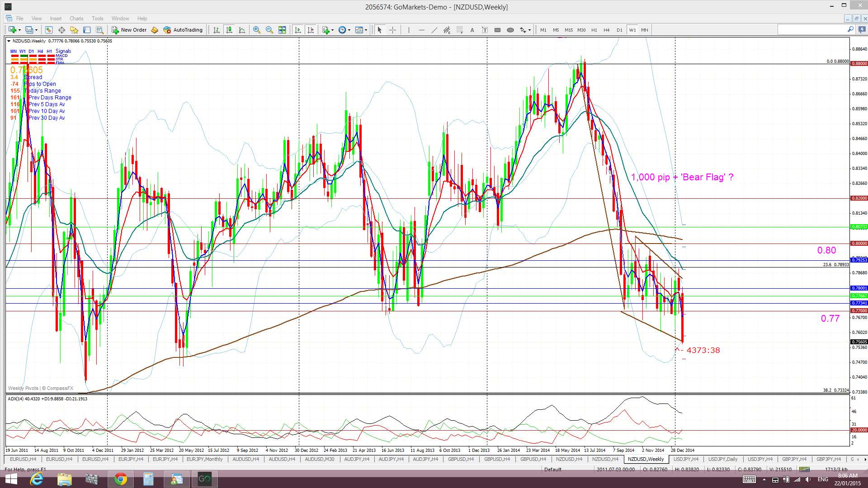
Task: Switch chart to candlesticks display
Action: [229, 30]
